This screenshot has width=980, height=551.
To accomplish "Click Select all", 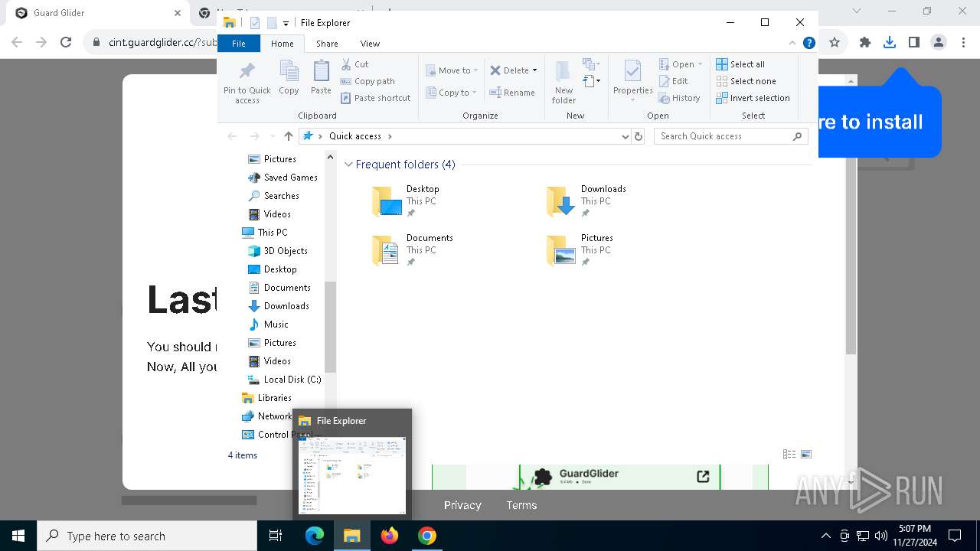I will tap(740, 64).
